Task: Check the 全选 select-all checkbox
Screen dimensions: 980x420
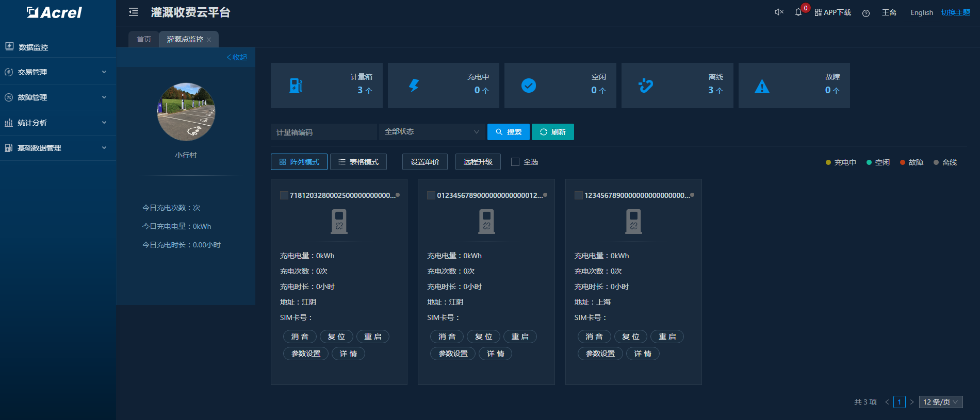Action: [515, 162]
